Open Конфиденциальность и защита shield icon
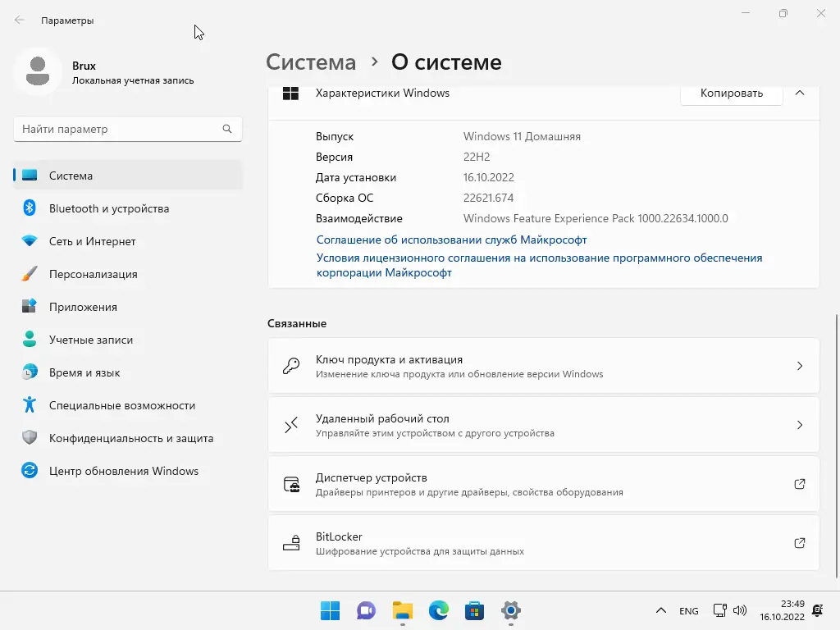The image size is (840, 630). coord(30,438)
